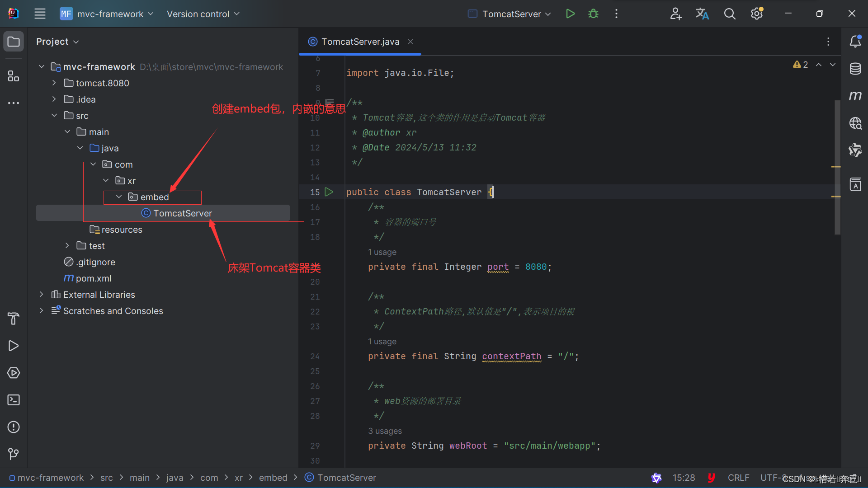The width and height of the screenshot is (868, 488).
Task: Open the Maven tool window
Action: click(x=855, y=96)
